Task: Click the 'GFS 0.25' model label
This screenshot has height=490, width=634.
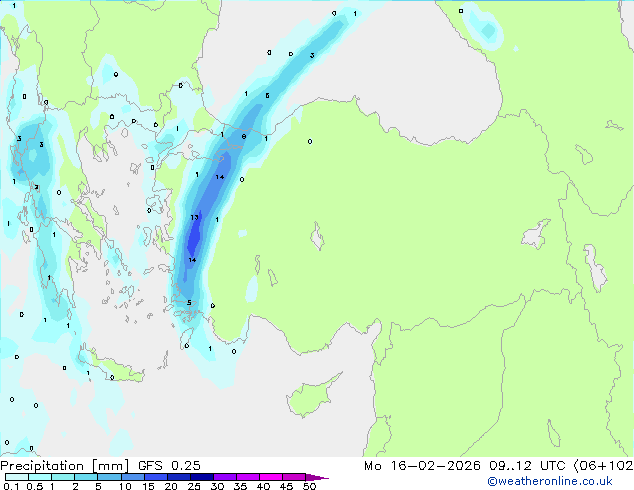Action: [169, 466]
